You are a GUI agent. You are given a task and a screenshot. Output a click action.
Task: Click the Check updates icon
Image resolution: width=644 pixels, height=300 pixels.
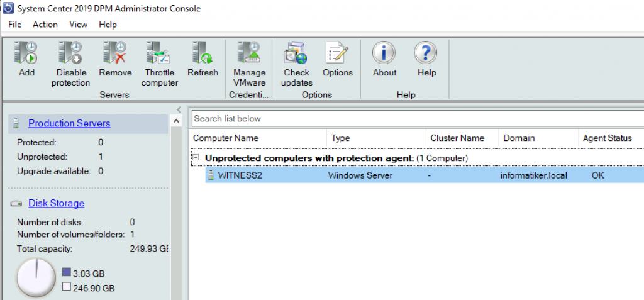pos(296,53)
